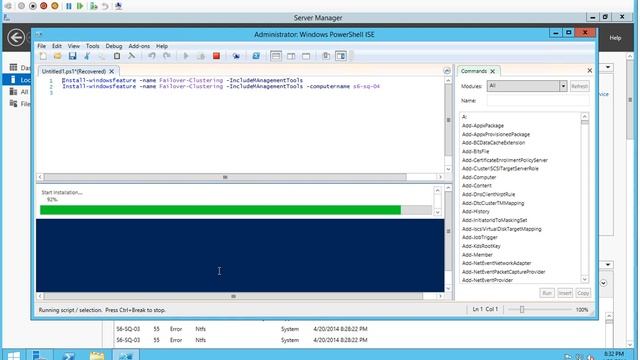This screenshot has height=360, width=640.
Task: Shut down VM red power icon
Action: (44, 6)
